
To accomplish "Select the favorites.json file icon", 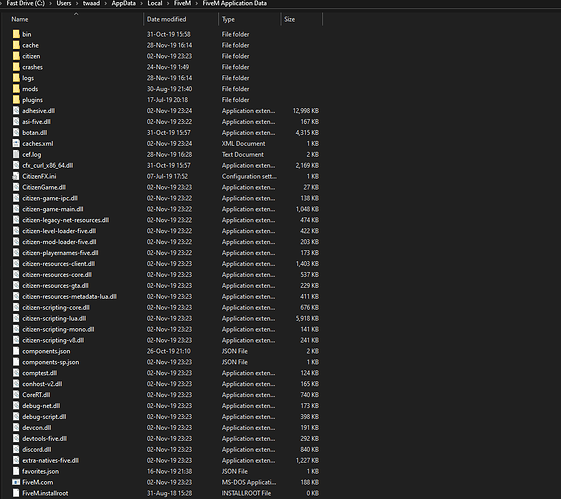I will [x=16, y=471].
